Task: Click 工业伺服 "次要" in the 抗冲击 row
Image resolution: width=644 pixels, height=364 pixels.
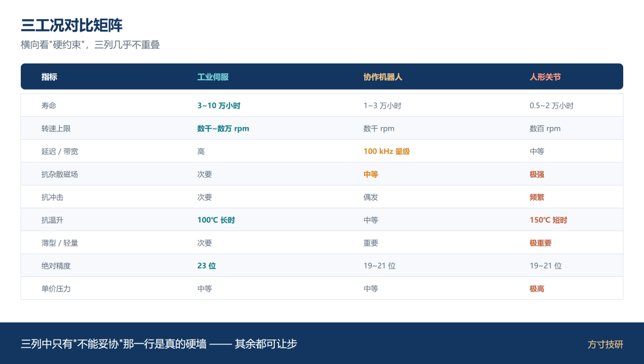Action: (205, 197)
